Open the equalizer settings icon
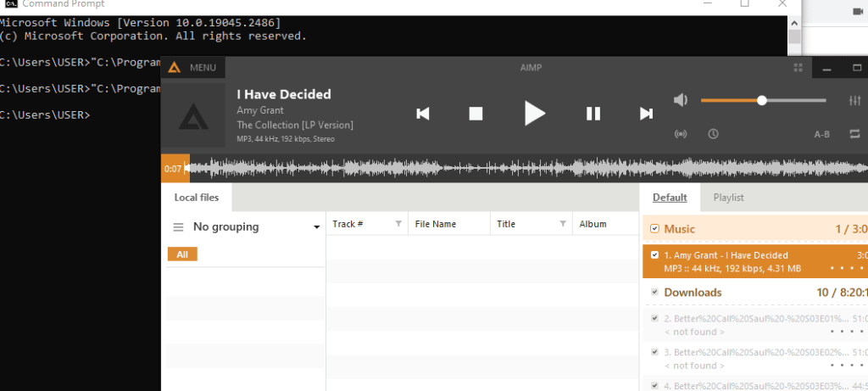This screenshot has height=391, width=868. click(x=854, y=100)
